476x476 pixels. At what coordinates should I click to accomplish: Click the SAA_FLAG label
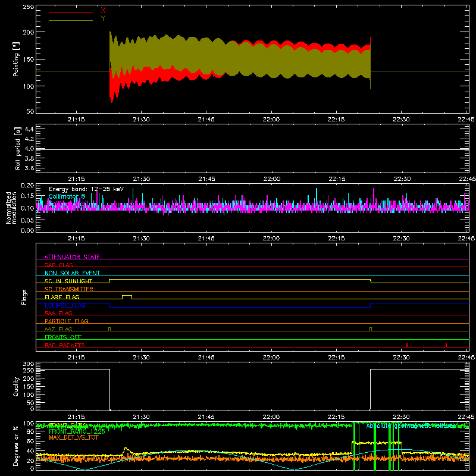coord(58,313)
